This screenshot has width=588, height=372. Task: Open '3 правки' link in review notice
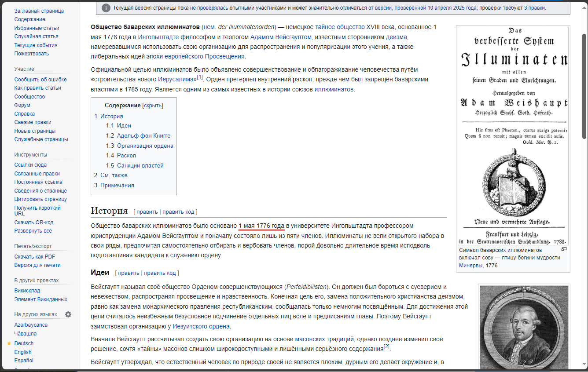pyautogui.click(x=534, y=8)
